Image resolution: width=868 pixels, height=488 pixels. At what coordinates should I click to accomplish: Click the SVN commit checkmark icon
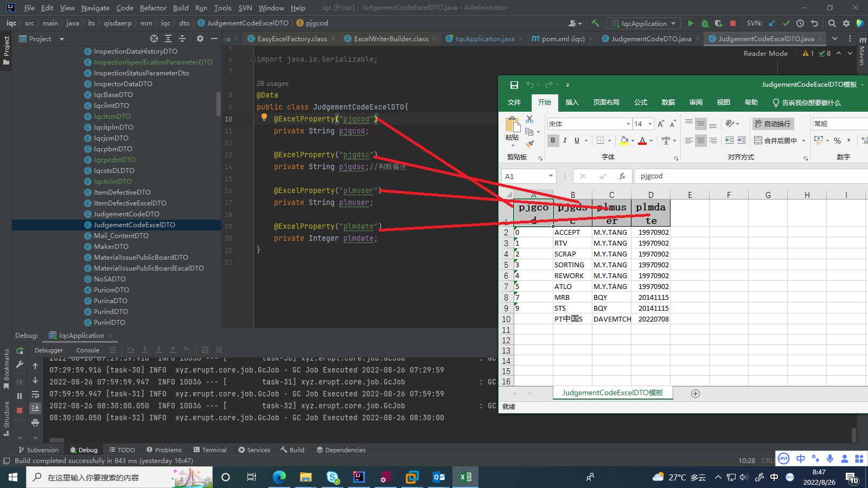(x=786, y=23)
